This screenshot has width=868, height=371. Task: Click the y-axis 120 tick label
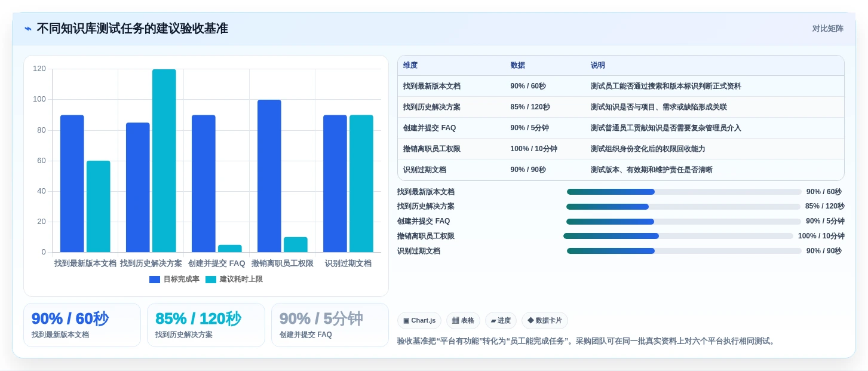point(39,69)
